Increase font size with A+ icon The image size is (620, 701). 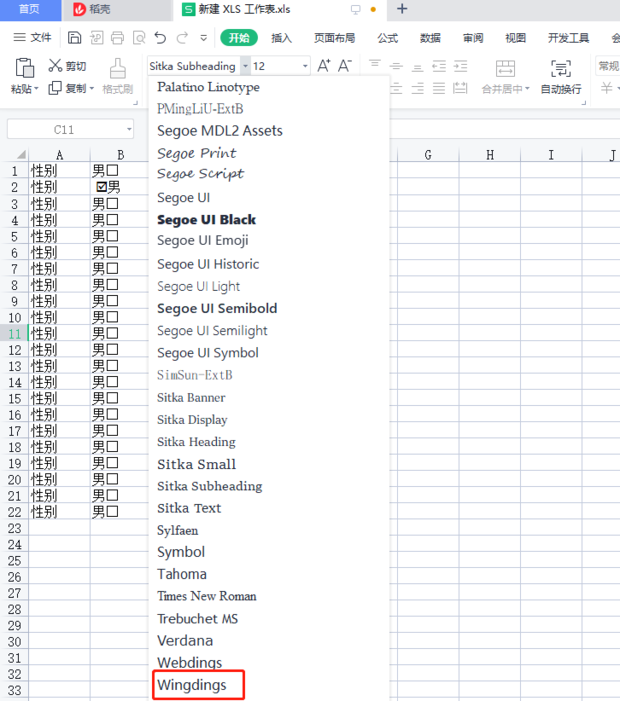click(x=324, y=66)
